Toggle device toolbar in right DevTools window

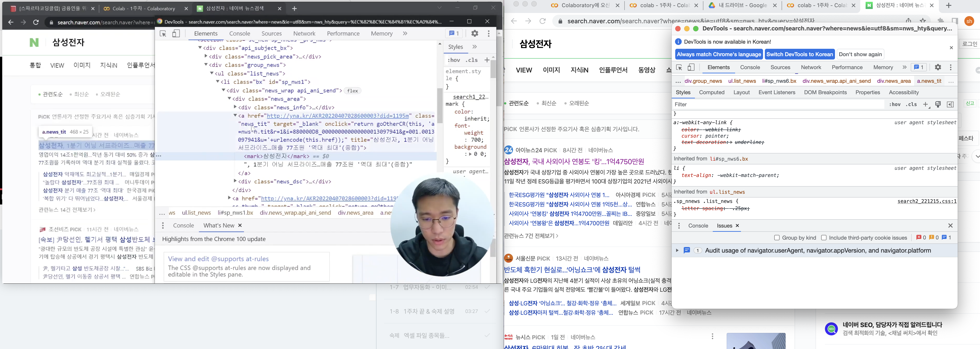point(691,67)
